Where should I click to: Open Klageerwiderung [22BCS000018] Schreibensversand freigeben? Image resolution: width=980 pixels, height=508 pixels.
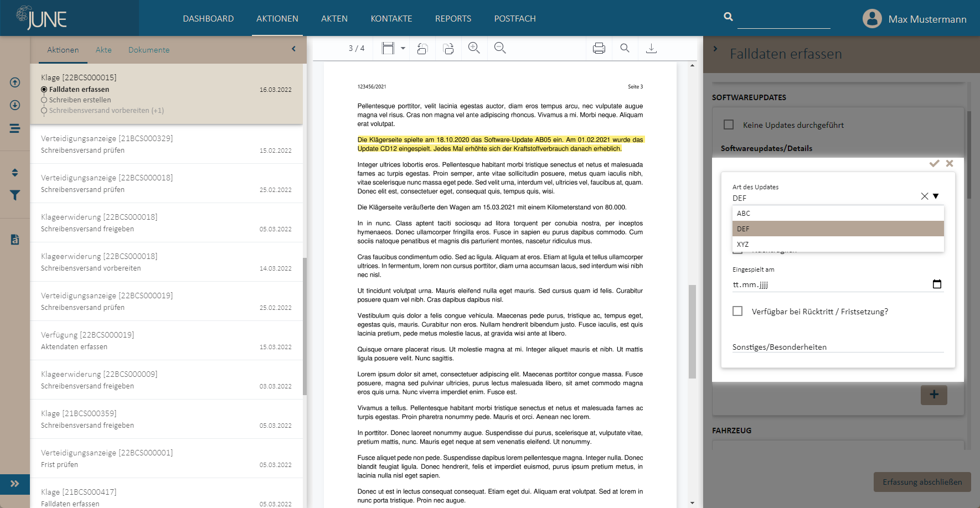click(166, 222)
